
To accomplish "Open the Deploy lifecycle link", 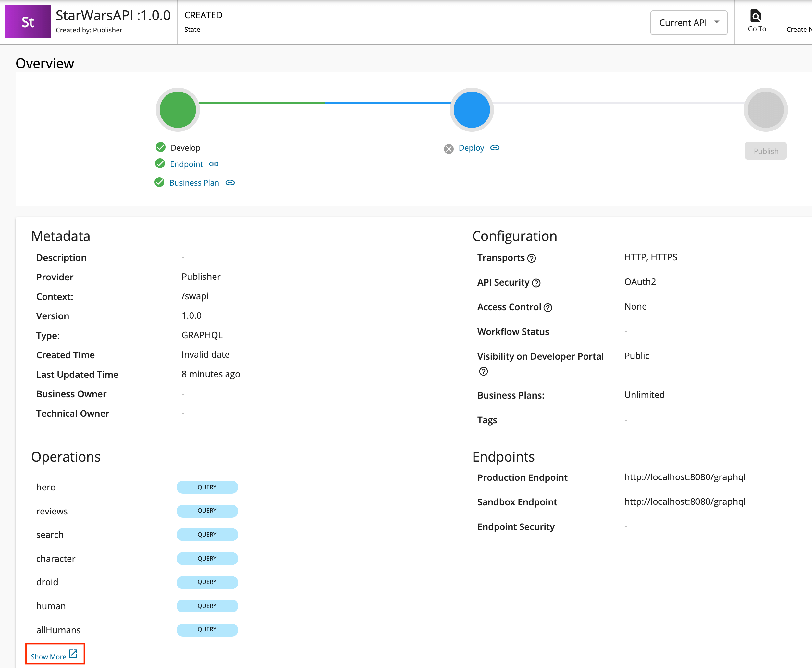I will [x=472, y=148].
